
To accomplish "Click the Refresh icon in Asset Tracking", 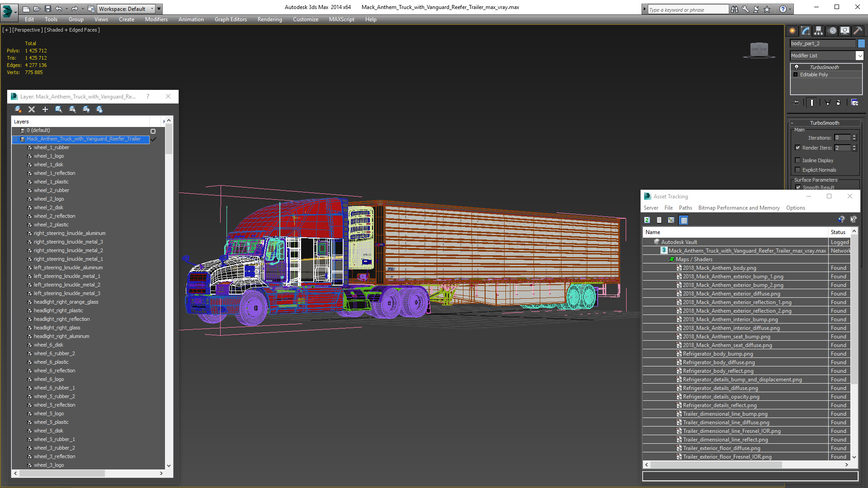I will pyautogui.click(x=647, y=220).
